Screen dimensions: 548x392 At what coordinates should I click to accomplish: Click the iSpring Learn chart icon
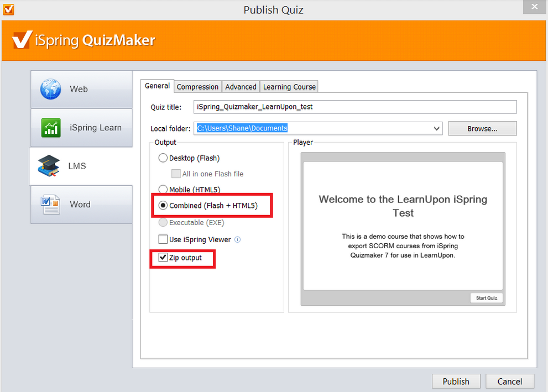point(51,128)
